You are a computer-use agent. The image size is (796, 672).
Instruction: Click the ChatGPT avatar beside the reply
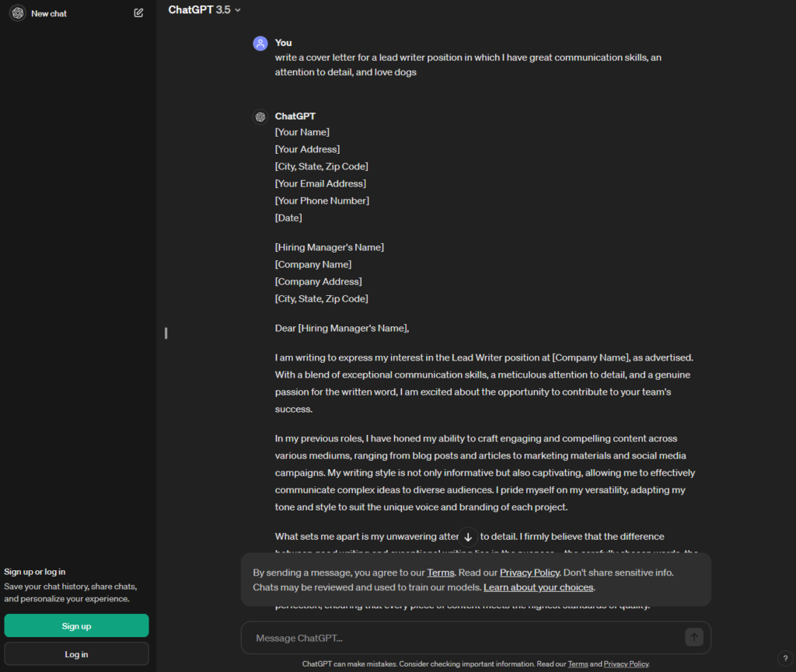(260, 117)
